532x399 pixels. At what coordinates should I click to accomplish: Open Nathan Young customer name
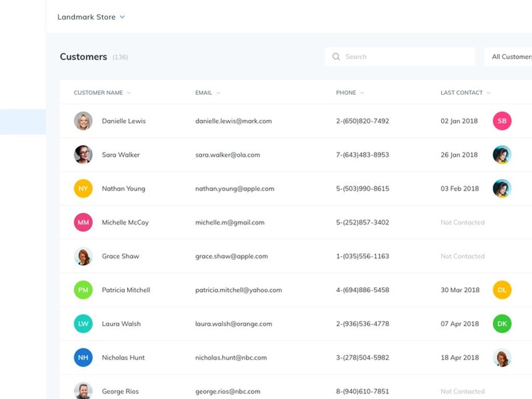coord(124,189)
